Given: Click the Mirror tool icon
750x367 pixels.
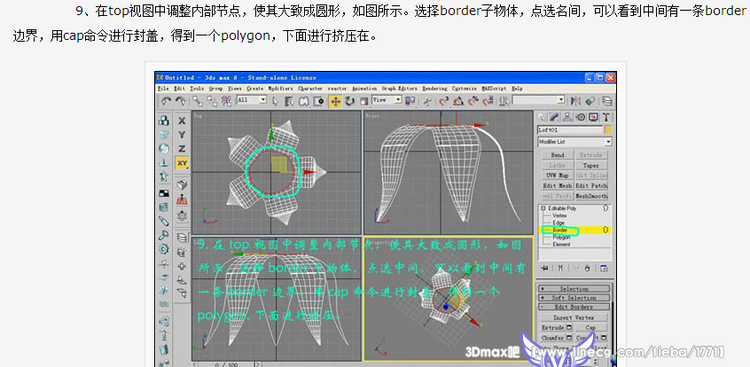Looking at the screenshot, I should [576, 101].
